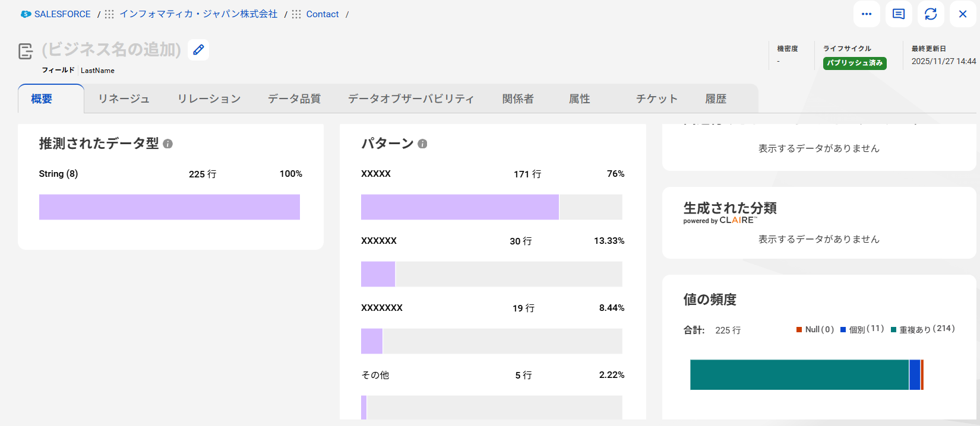Click the info icon beside パターン

(422, 144)
